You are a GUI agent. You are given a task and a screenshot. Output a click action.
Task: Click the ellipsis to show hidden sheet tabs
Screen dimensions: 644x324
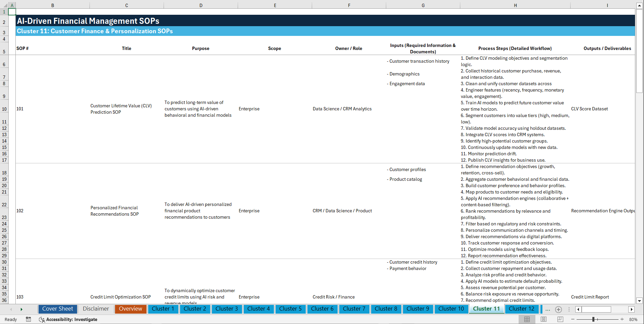(x=547, y=309)
